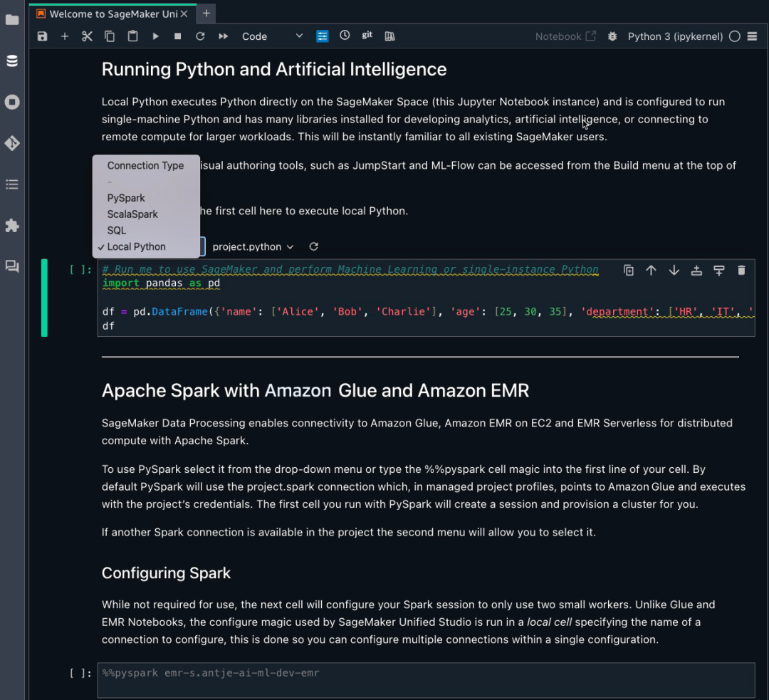Open table of contents sidebar icon

tap(12, 184)
